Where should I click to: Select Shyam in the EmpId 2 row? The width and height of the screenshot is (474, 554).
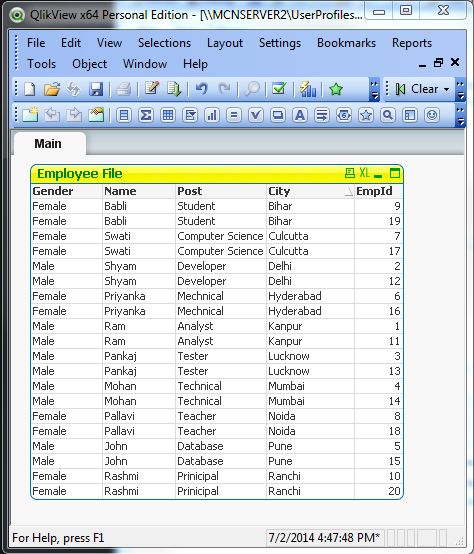coord(139,266)
